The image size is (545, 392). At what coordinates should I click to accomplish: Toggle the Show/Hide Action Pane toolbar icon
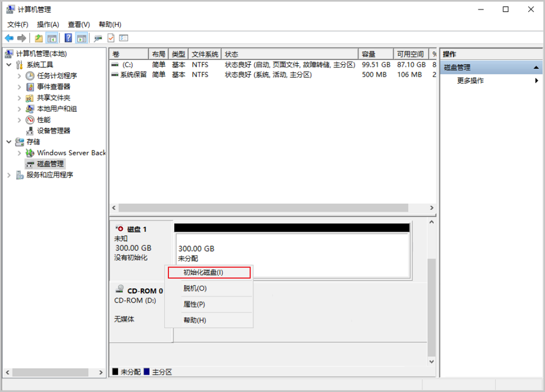(x=81, y=38)
